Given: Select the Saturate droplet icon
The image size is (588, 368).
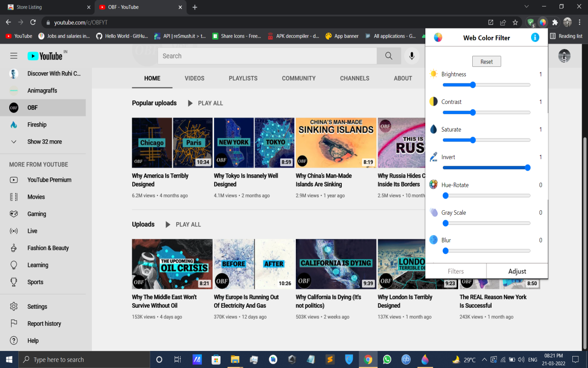Looking at the screenshot, I should pyautogui.click(x=432, y=129).
